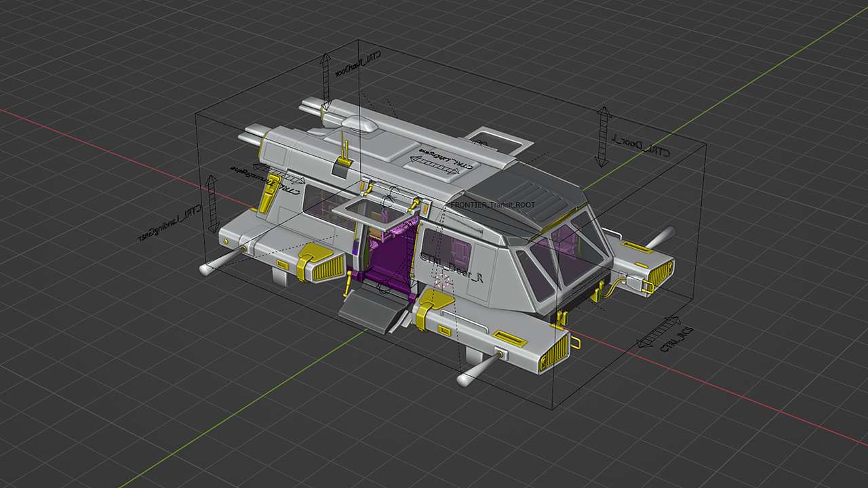Click the mirrored CTRL_LandingGear label

pyautogui.click(x=170, y=222)
